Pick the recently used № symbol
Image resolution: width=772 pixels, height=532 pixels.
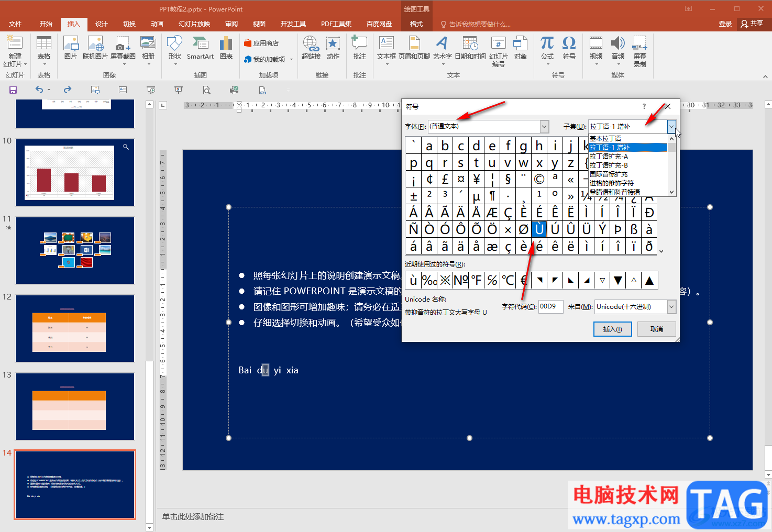[461, 280]
